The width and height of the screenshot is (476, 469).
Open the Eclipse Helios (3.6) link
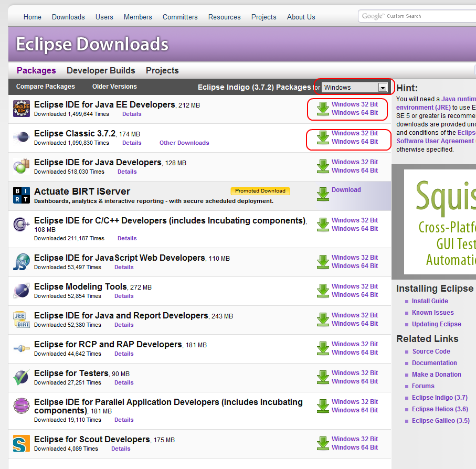pos(440,409)
